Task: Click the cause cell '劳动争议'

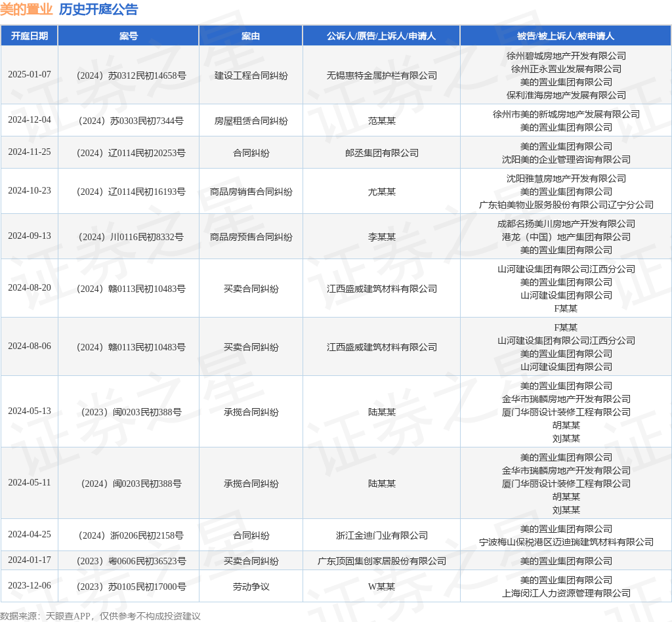Action: (251, 587)
